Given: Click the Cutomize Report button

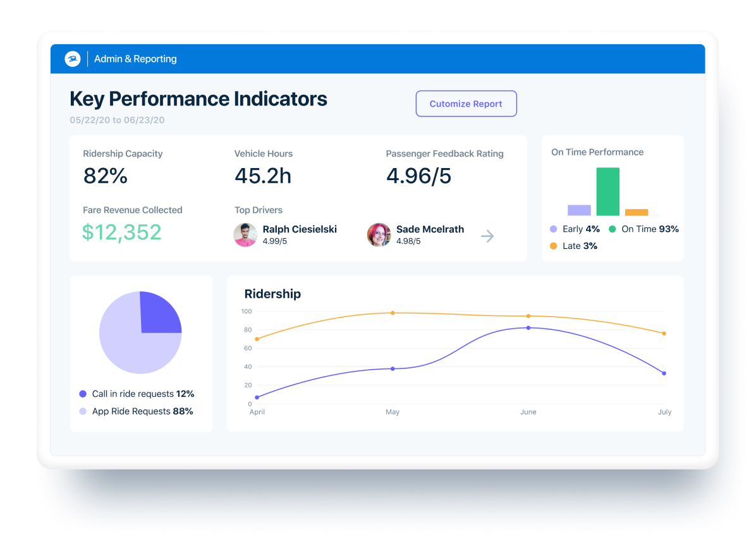Looking at the screenshot, I should tap(466, 104).
